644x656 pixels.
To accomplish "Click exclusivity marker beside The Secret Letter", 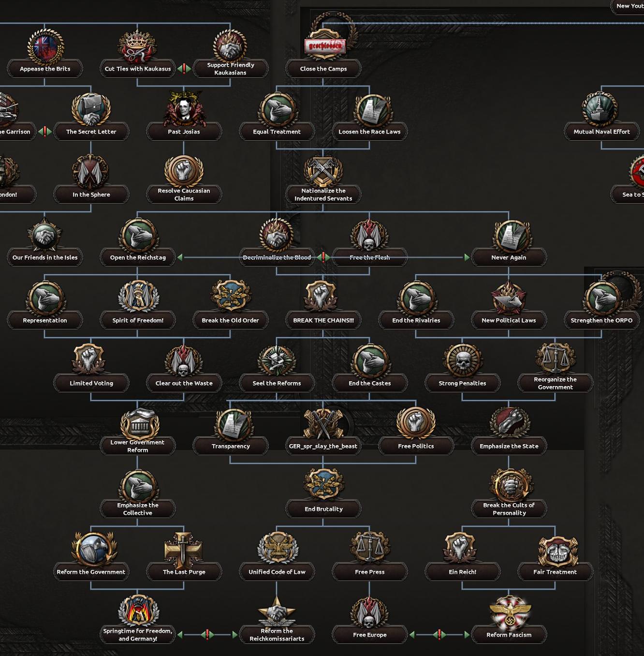I will pos(45,132).
